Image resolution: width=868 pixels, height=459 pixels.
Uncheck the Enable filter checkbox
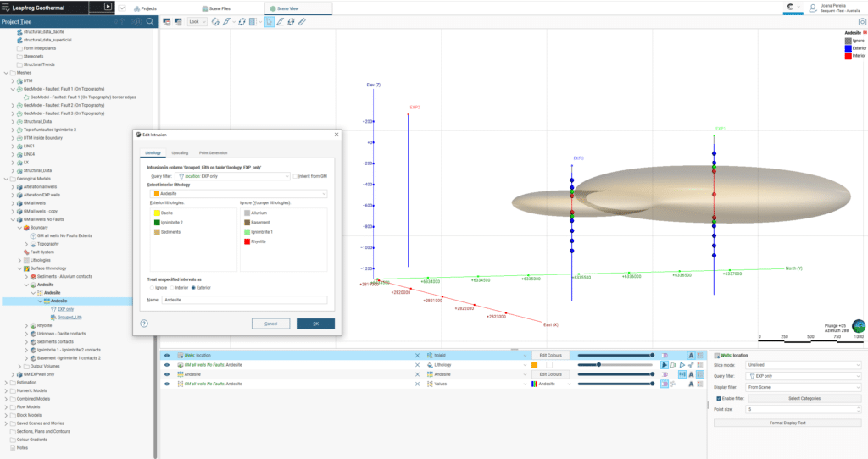pos(719,398)
